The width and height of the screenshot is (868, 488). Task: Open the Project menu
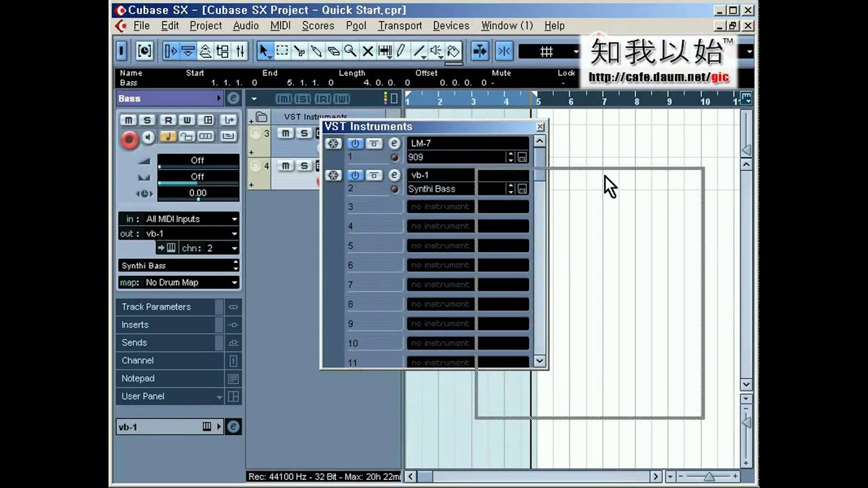click(205, 26)
